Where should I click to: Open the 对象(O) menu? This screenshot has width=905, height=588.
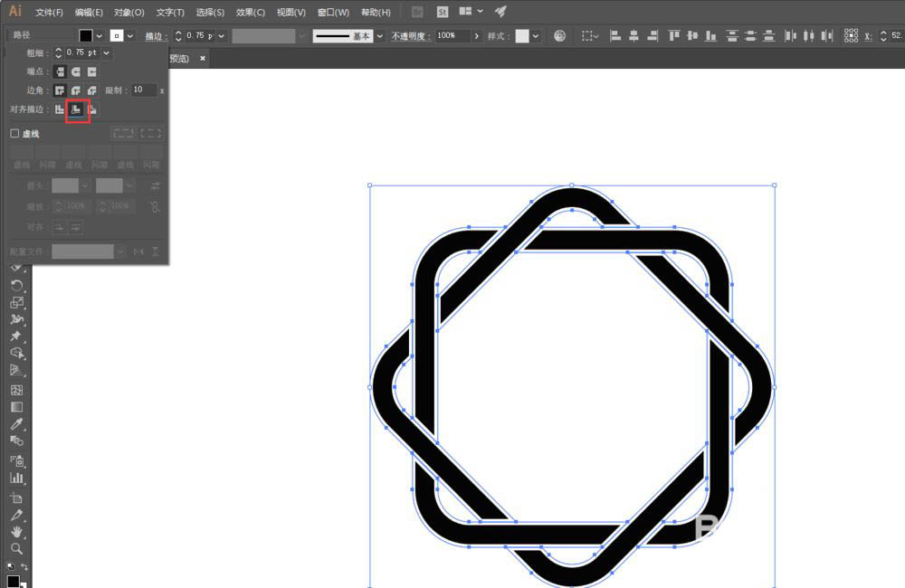129,13
